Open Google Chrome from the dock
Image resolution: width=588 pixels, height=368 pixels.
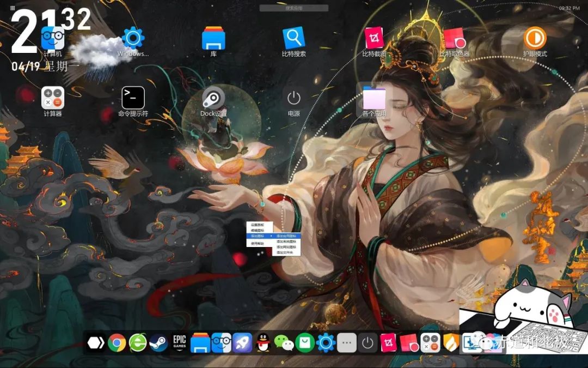pos(117,342)
